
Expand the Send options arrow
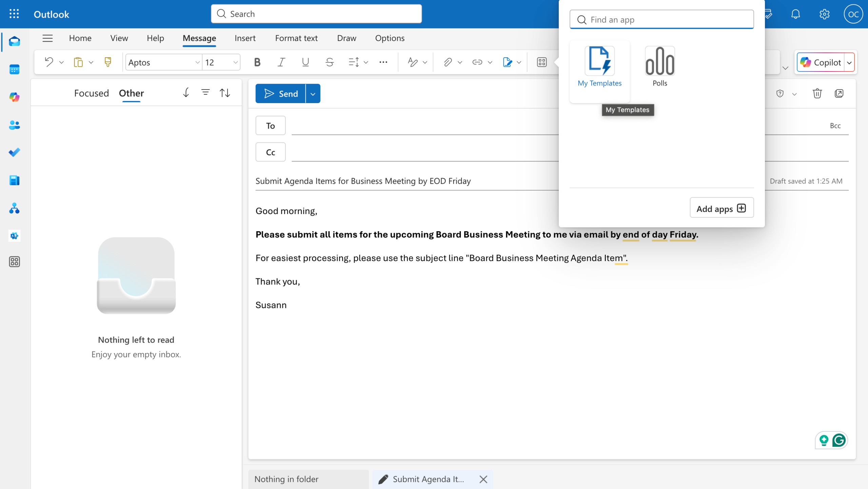tap(313, 94)
